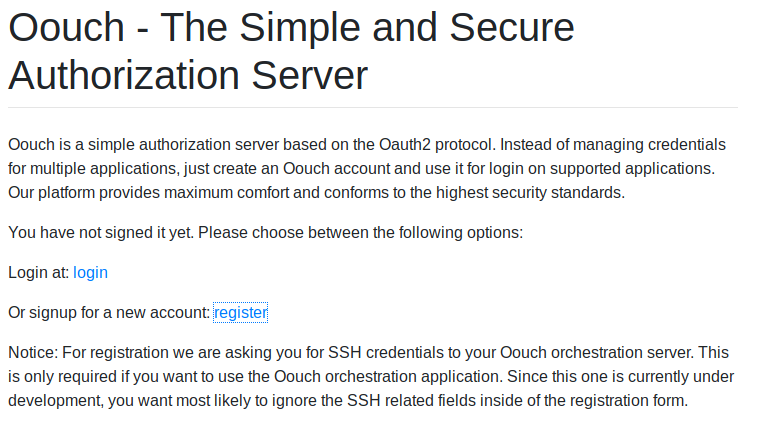Click the word 'Notice:' in the last paragraph

(x=33, y=353)
